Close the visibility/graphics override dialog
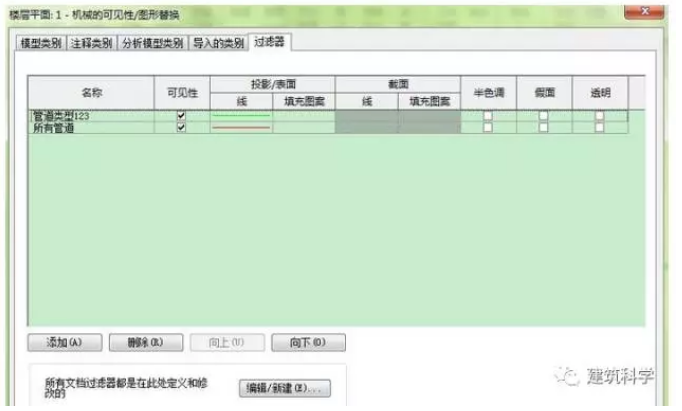Screen dimensions: 682x411 click(645, 11)
